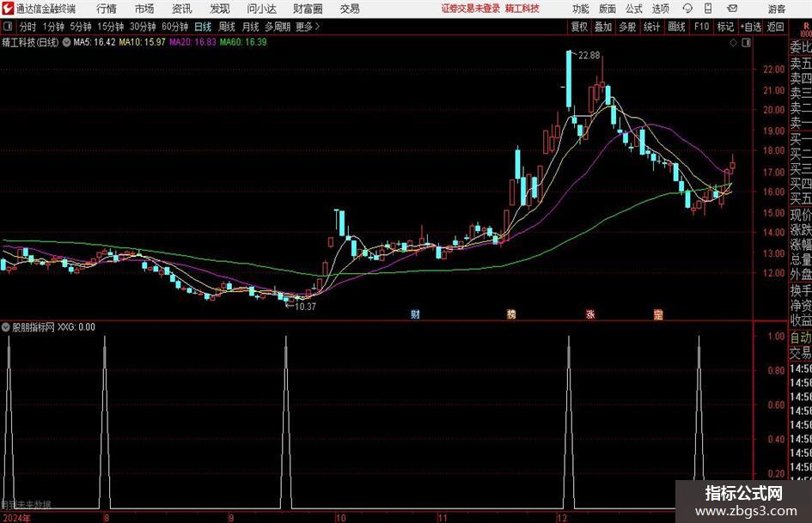This screenshot has width=812, height=523.
Task: Open the 功能 menu
Action: [x=581, y=9]
